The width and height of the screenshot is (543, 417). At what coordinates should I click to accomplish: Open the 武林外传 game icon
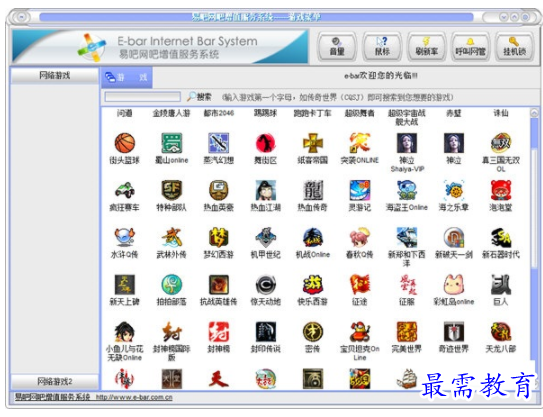172,237
